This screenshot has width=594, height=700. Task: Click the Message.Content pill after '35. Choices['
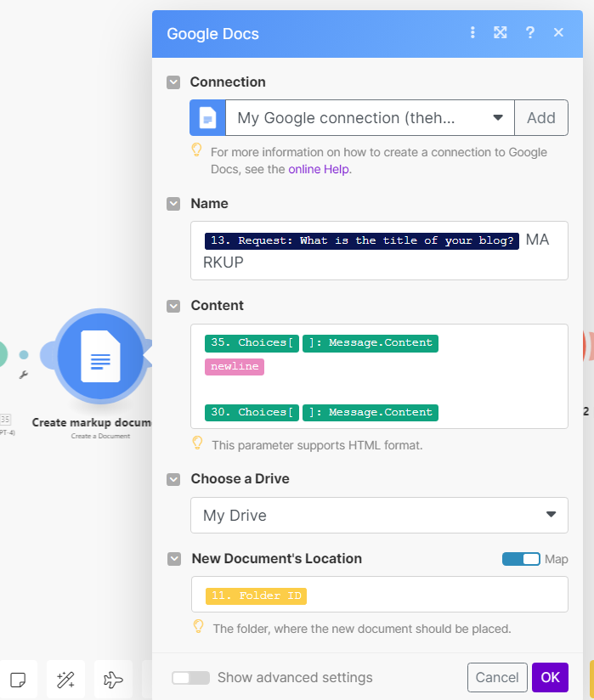[371, 343]
